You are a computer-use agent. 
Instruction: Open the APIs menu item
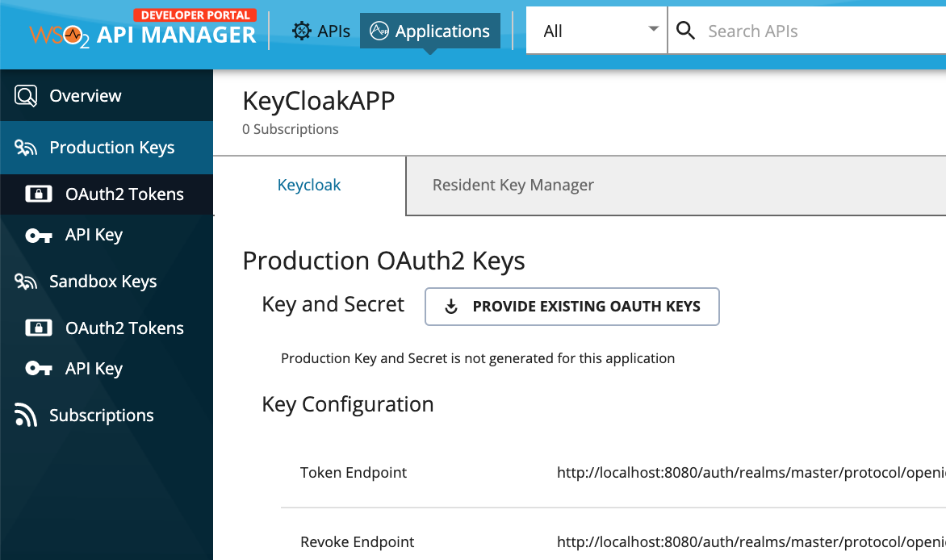pyautogui.click(x=321, y=31)
